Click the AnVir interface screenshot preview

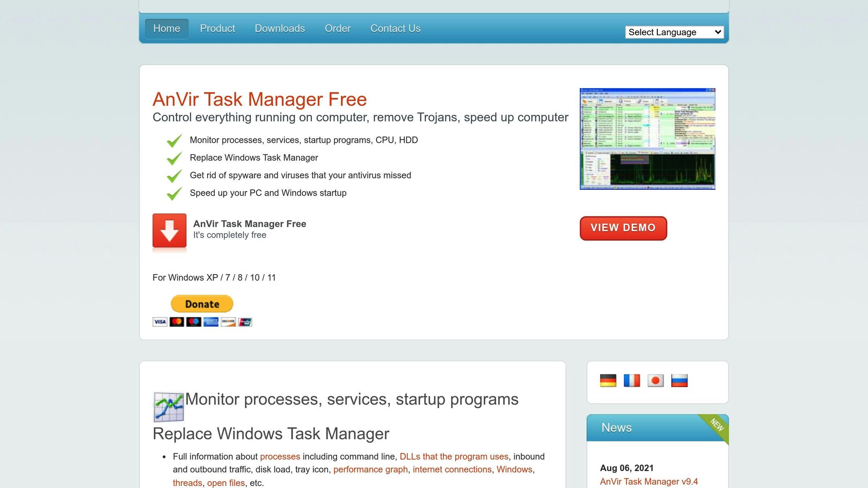pos(647,139)
